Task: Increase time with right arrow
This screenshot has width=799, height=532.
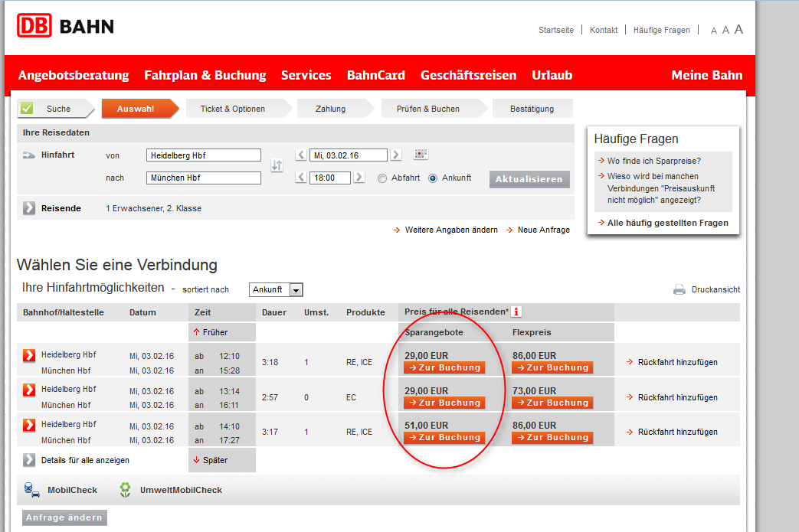Action: [359, 177]
